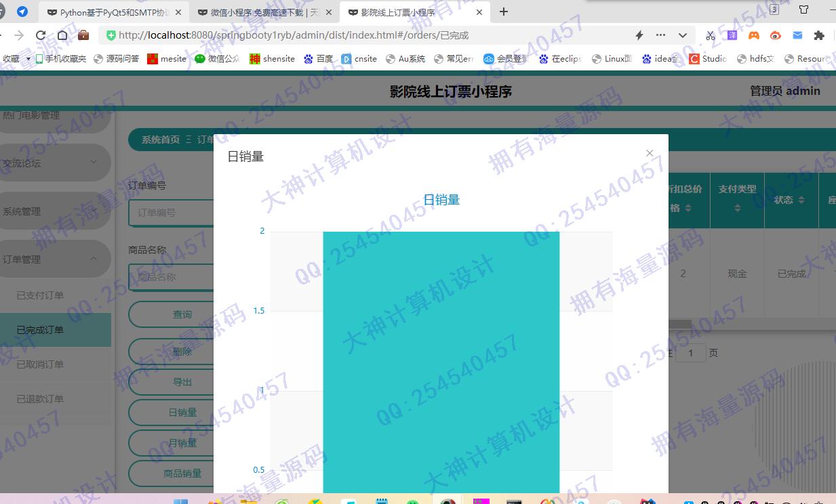
Task: Open a new browser tab with plus button
Action: (504, 12)
